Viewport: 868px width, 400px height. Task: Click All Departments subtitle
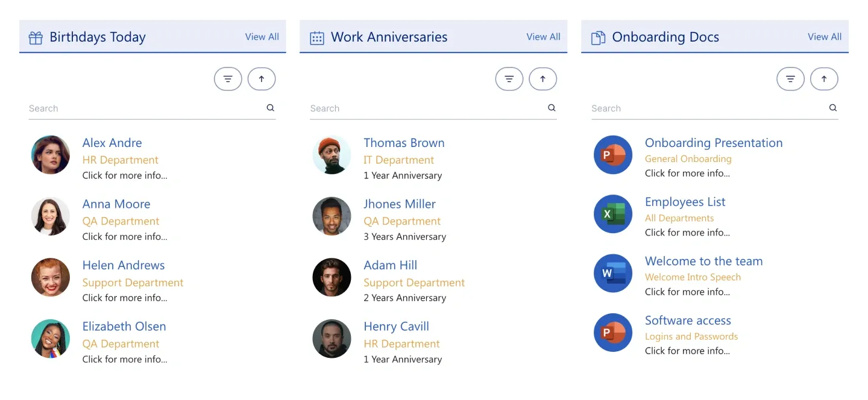[679, 218]
